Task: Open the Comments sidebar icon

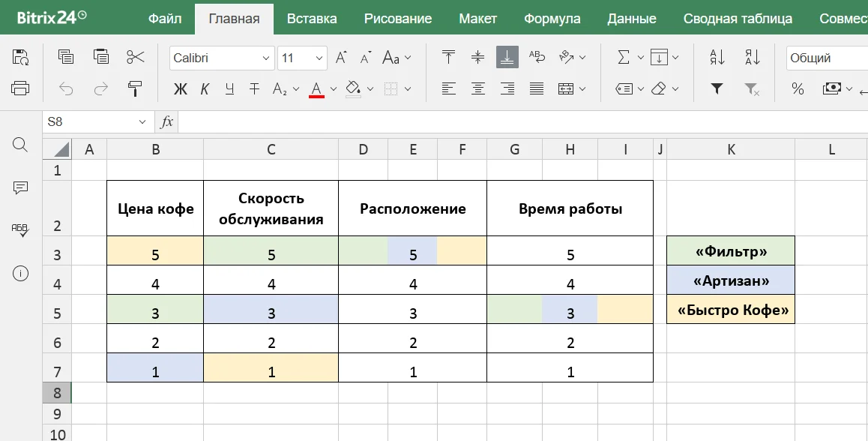Action: click(x=20, y=187)
